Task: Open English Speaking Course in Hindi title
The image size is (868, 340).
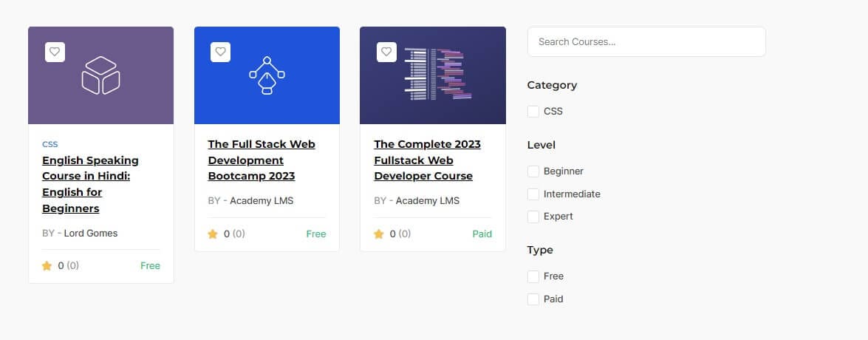Action: (x=90, y=184)
